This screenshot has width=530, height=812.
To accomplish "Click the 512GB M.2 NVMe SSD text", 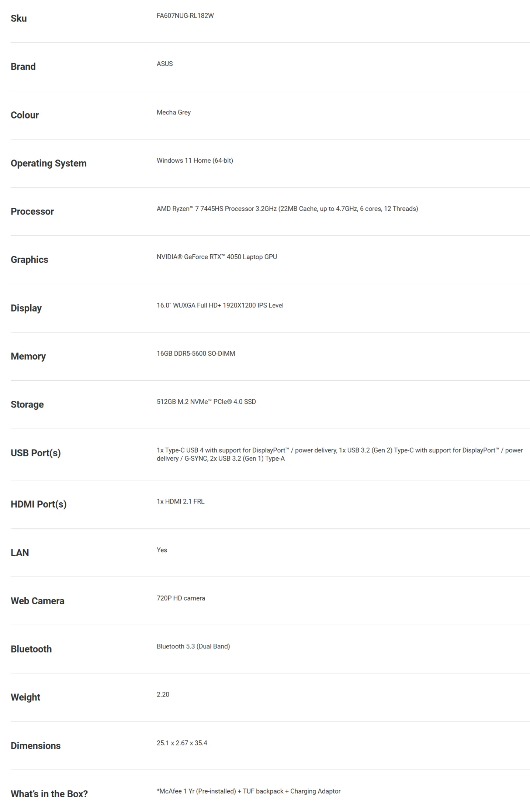I will click(x=206, y=402).
